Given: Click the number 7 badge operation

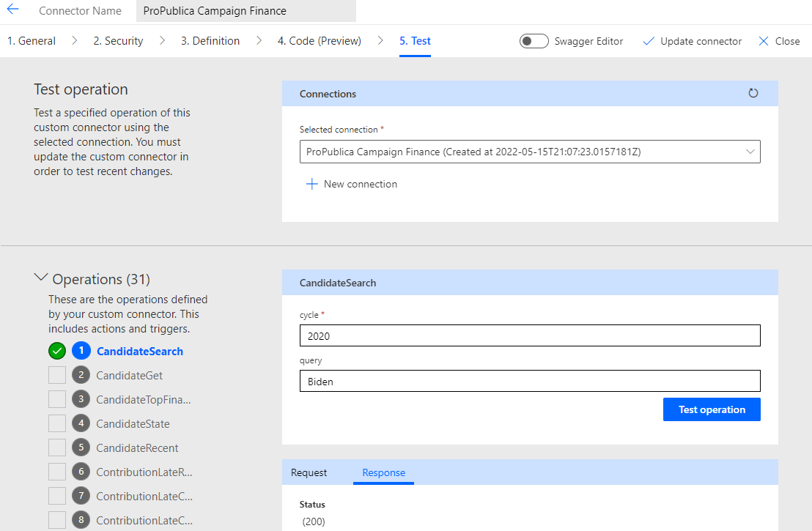Looking at the screenshot, I should [x=81, y=496].
